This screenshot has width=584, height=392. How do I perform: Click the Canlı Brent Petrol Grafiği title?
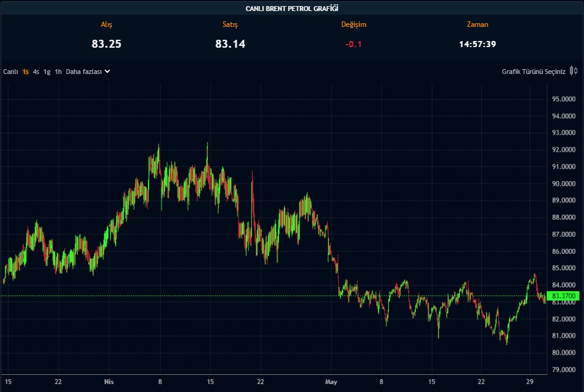point(292,8)
